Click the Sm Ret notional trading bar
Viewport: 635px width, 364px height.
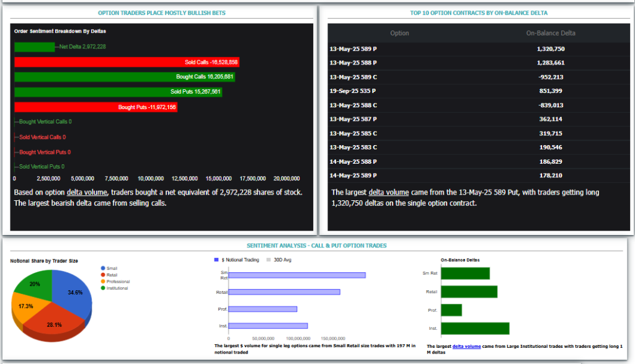pyautogui.click(x=297, y=275)
